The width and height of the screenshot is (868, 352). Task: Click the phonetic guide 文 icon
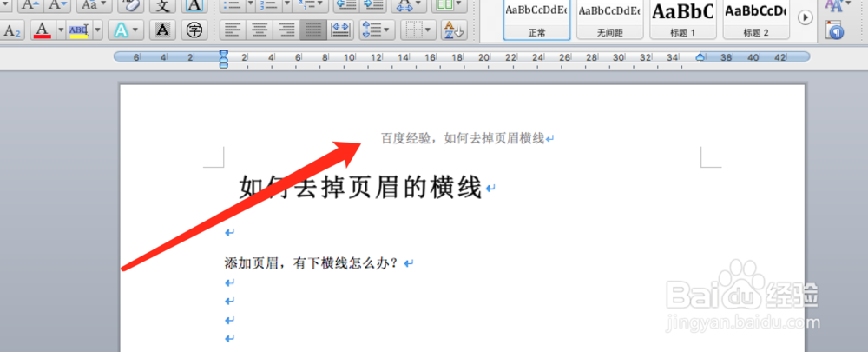coord(162,5)
